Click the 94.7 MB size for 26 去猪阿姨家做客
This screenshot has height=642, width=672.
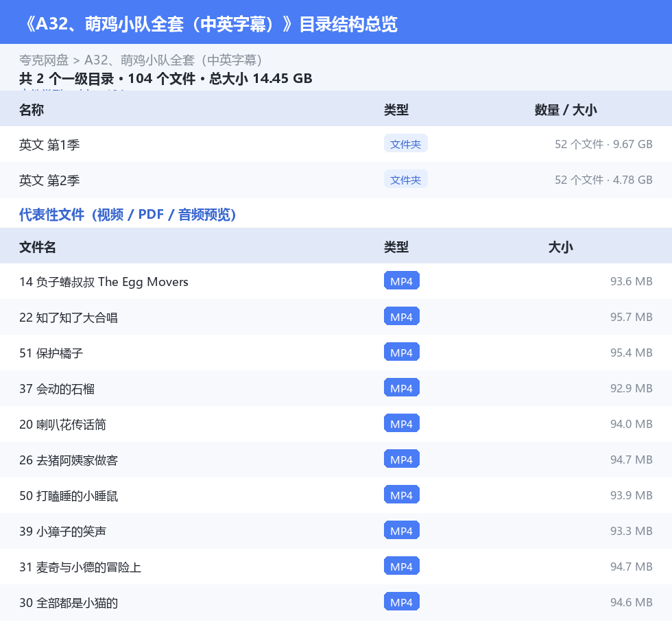[632, 459]
